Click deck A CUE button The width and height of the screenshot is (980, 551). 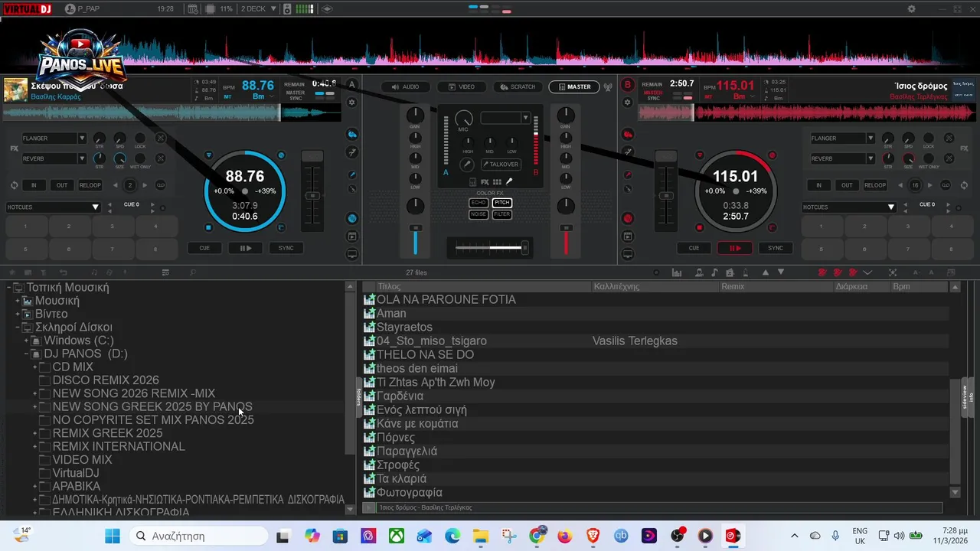tap(204, 248)
